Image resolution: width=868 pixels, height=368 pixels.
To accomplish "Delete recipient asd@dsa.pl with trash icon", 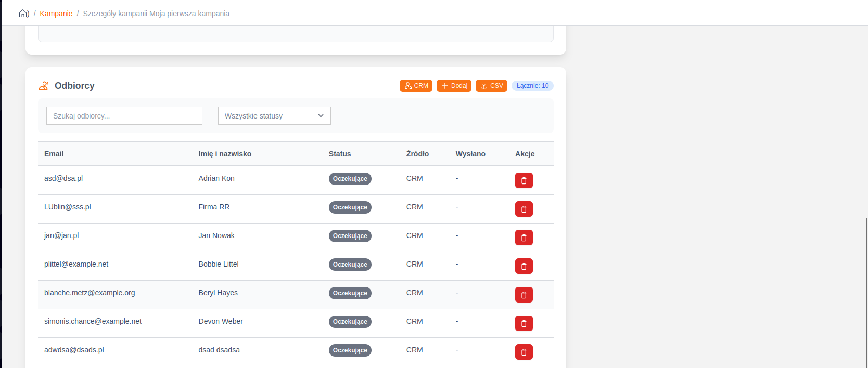I will (x=524, y=180).
